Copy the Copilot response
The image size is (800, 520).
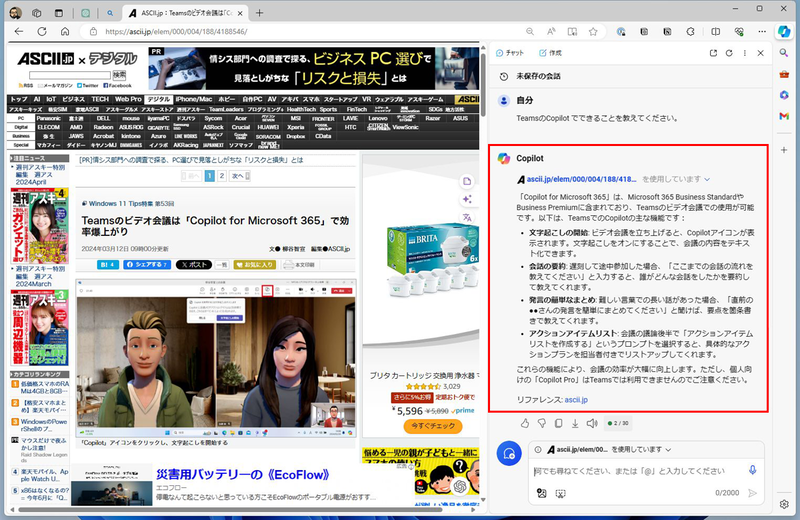tap(559, 423)
